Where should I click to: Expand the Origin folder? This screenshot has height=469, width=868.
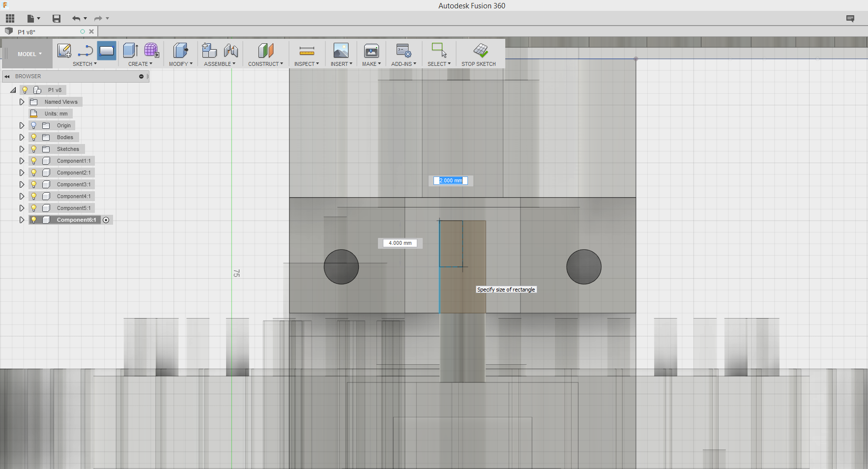[22, 125]
